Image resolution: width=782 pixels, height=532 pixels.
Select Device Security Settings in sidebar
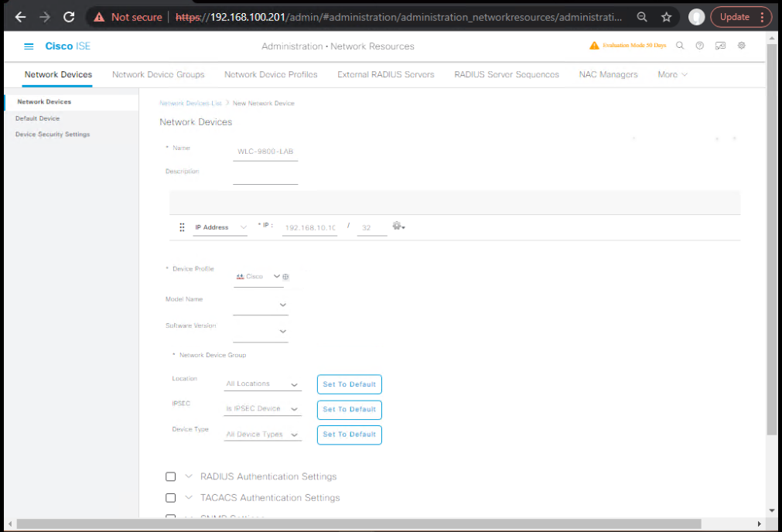click(x=53, y=135)
